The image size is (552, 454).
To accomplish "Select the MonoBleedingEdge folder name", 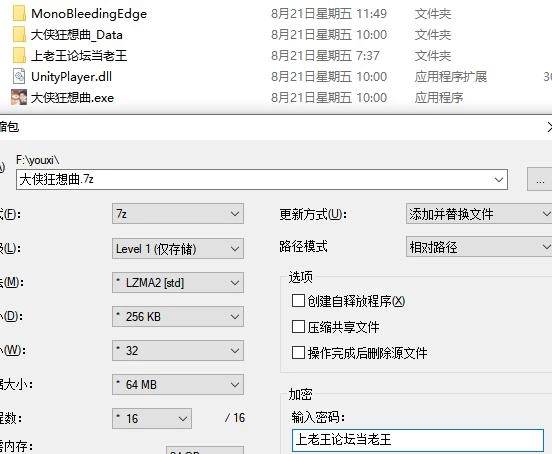I will point(89,14).
